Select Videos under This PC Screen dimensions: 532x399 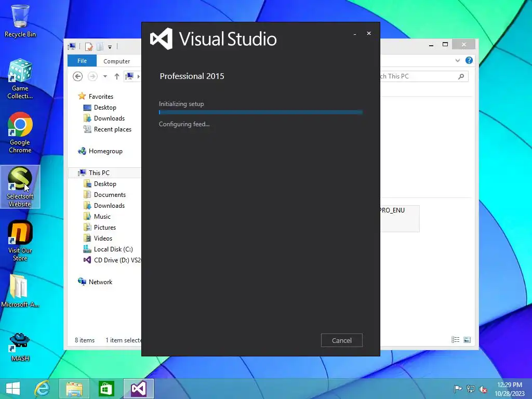click(x=98, y=238)
